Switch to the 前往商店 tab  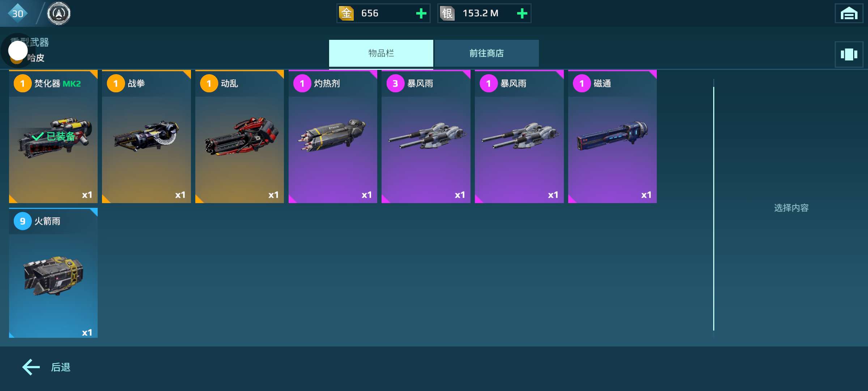486,53
